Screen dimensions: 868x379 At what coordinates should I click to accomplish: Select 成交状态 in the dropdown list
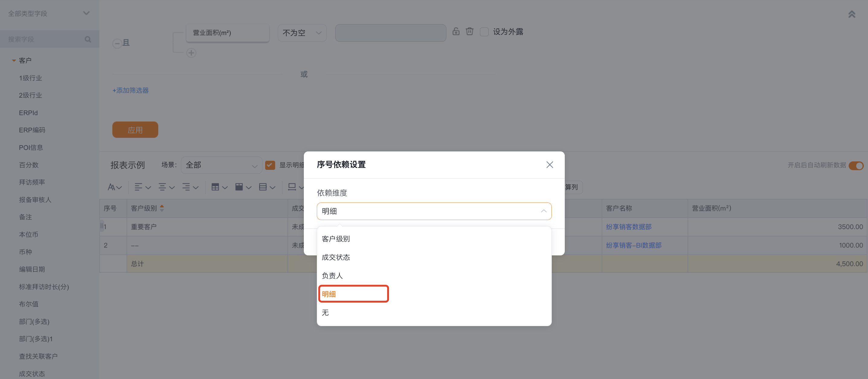434,257
